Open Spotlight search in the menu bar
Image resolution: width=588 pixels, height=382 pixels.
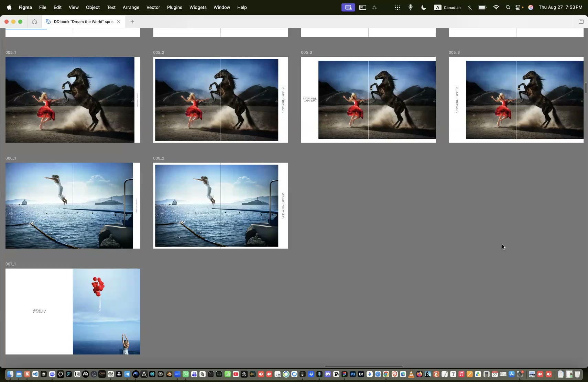[x=508, y=7]
